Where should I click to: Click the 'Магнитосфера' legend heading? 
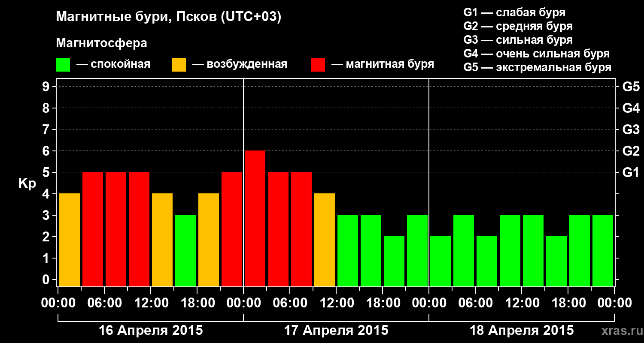pos(101,43)
